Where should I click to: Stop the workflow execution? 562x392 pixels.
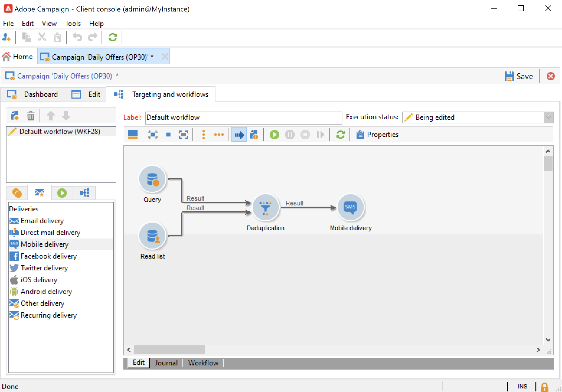(305, 135)
